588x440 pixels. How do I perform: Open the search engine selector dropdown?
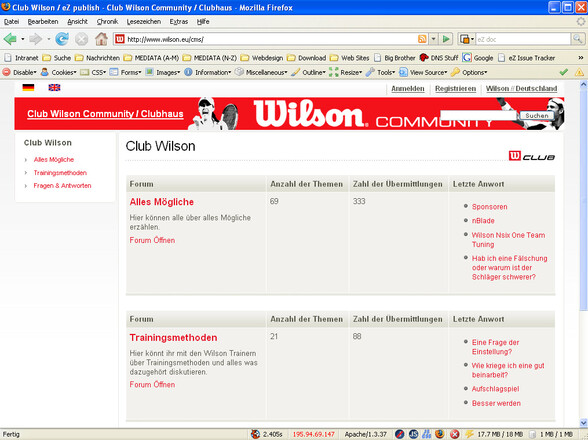pos(467,39)
